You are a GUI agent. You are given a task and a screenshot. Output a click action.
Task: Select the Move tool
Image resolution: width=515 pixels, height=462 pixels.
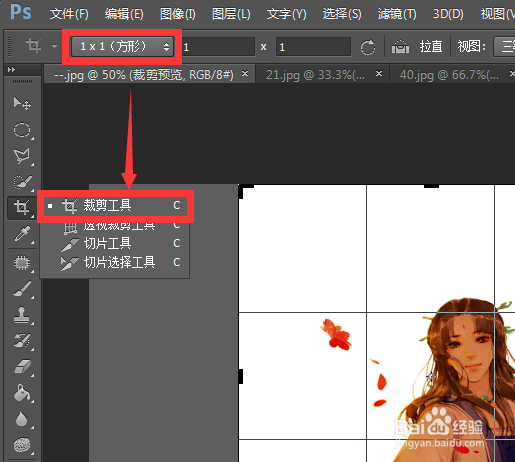(x=22, y=103)
